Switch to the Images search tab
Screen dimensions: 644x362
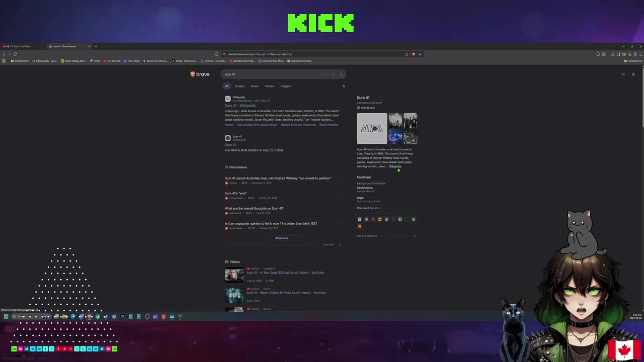(239, 86)
